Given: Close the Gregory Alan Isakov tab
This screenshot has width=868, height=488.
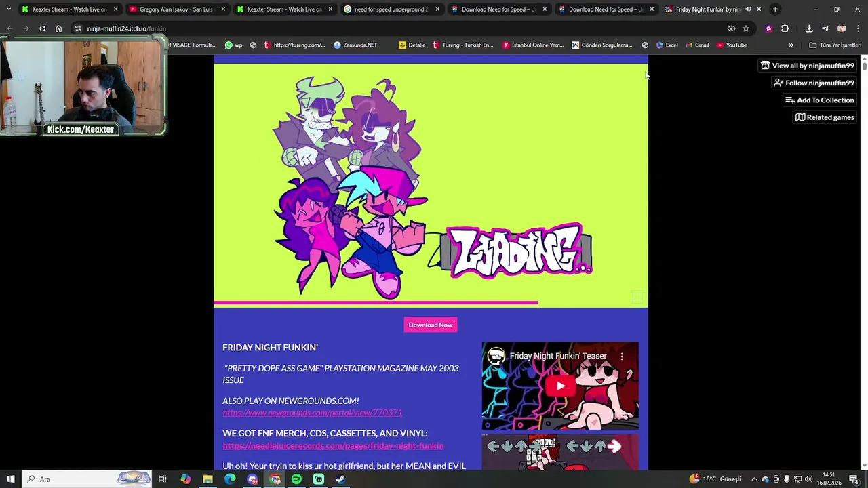Looking at the screenshot, I should point(222,9).
